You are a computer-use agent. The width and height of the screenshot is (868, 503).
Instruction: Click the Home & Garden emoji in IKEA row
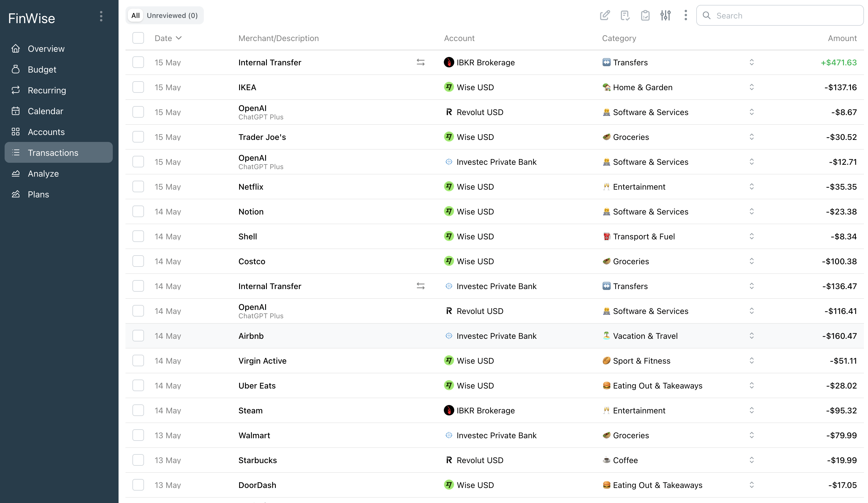[x=607, y=87]
